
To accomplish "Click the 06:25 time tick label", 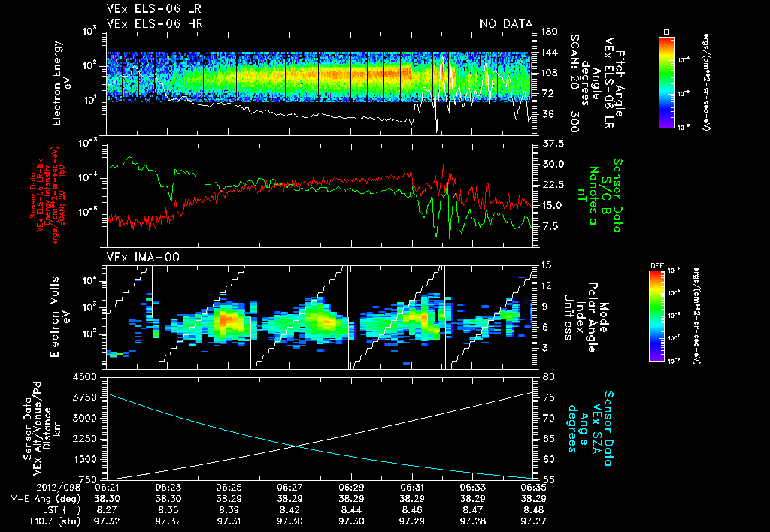I will pos(229,488).
